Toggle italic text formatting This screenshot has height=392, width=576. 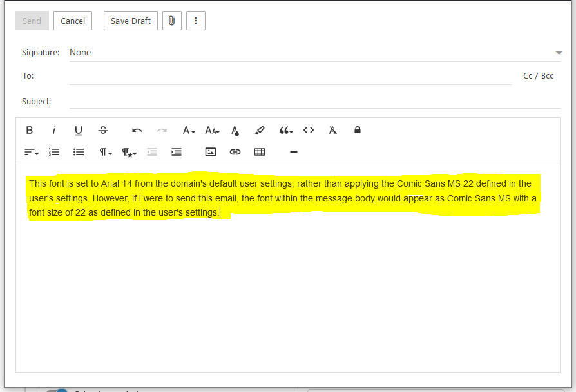(54, 130)
